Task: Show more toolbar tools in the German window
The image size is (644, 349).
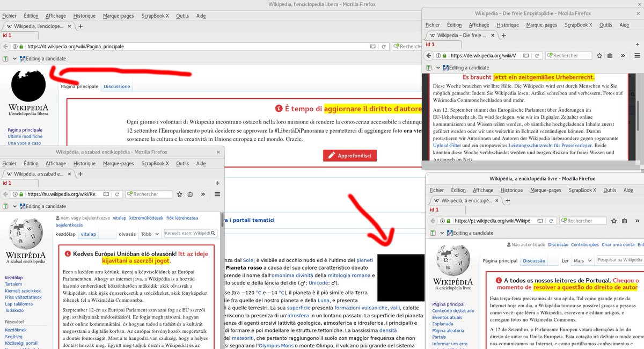Action: [x=623, y=56]
